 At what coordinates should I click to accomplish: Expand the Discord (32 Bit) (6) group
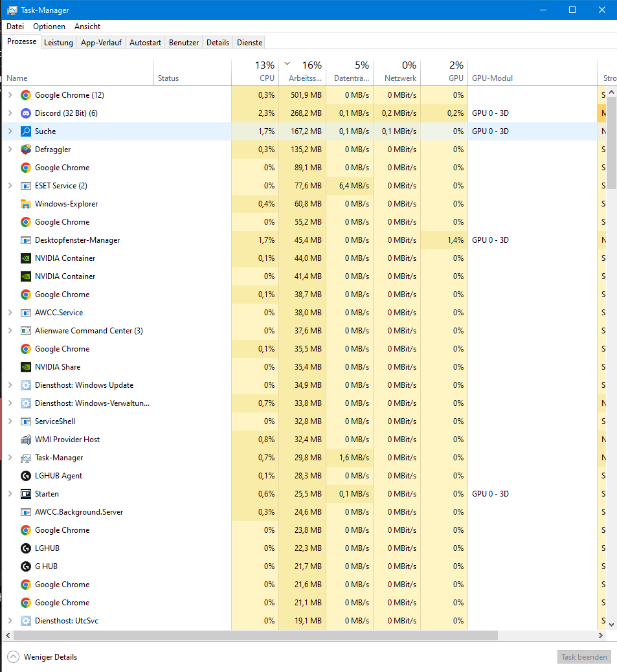click(10, 113)
